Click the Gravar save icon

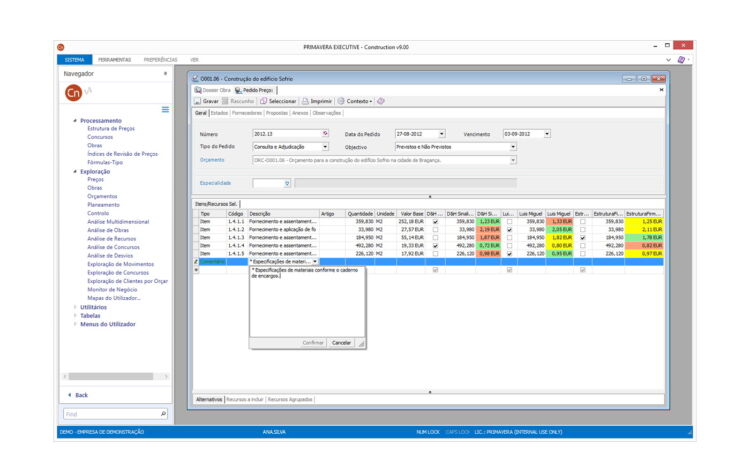pos(197,101)
